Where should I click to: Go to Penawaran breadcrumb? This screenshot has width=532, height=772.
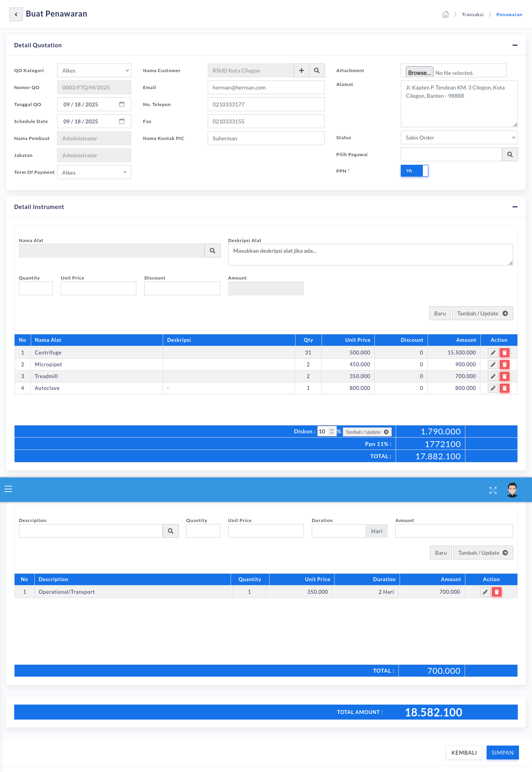click(509, 15)
